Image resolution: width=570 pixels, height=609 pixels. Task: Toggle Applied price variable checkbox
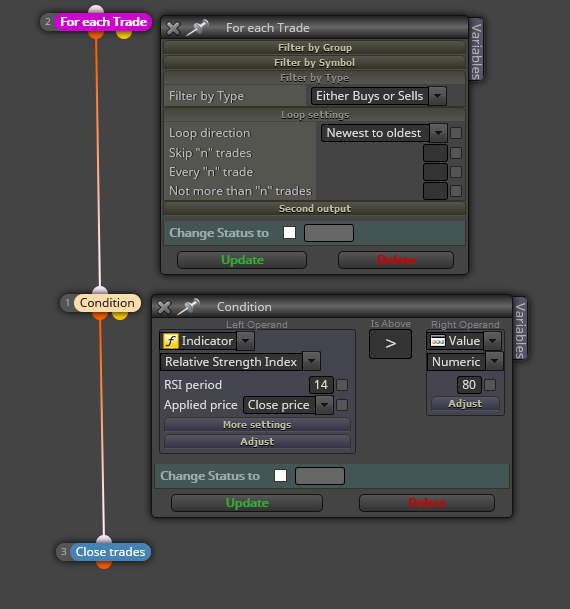342,405
